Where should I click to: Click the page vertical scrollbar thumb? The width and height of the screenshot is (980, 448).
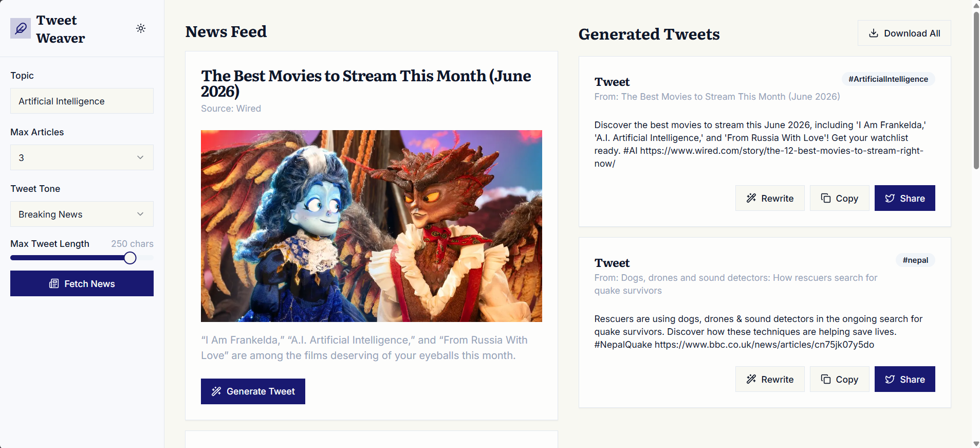click(976, 90)
